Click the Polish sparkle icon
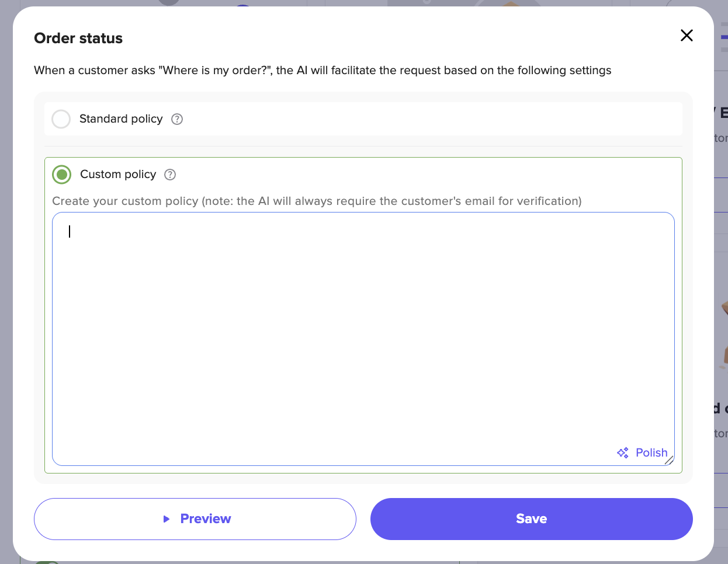Image resolution: width=728 pixels, height=564 pixels. [623, 452]
